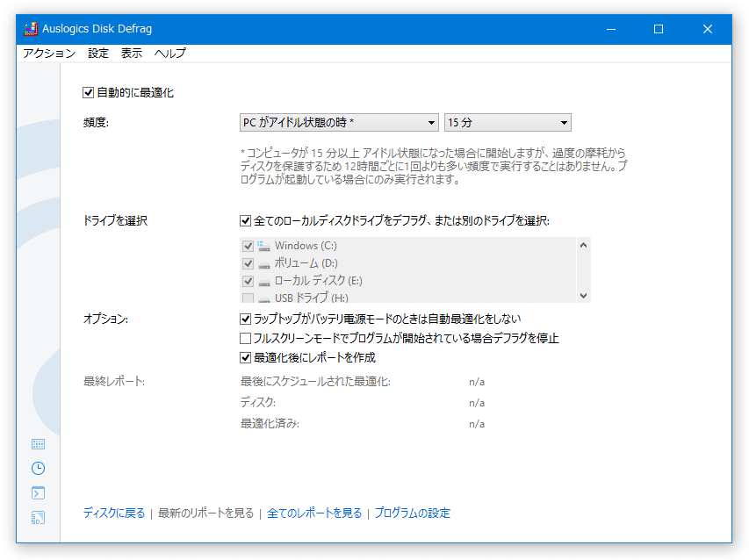Viewport: 749px width, 560px height.
Task: Click the ローカル ディスク (E:) drive icon
Action: coord(263,284)
